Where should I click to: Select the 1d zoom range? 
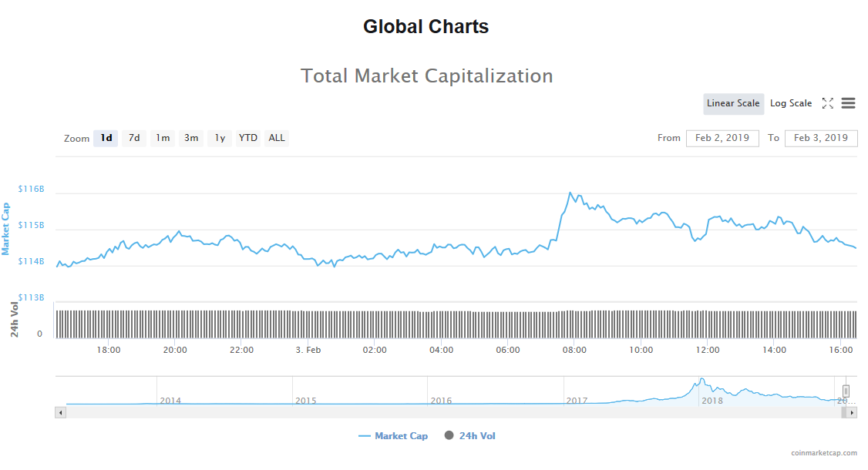click(106, 138)
